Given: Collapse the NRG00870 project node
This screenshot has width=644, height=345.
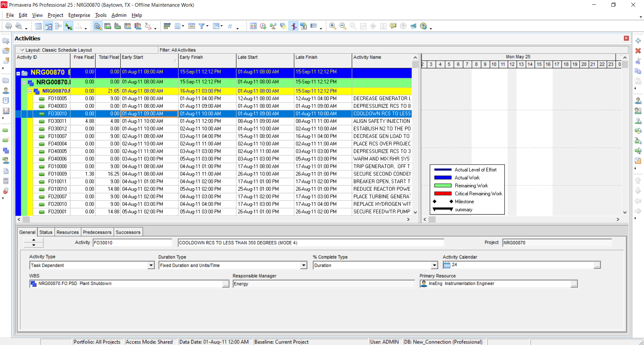Looking at the screenshot, I should (x=18, y=73).
